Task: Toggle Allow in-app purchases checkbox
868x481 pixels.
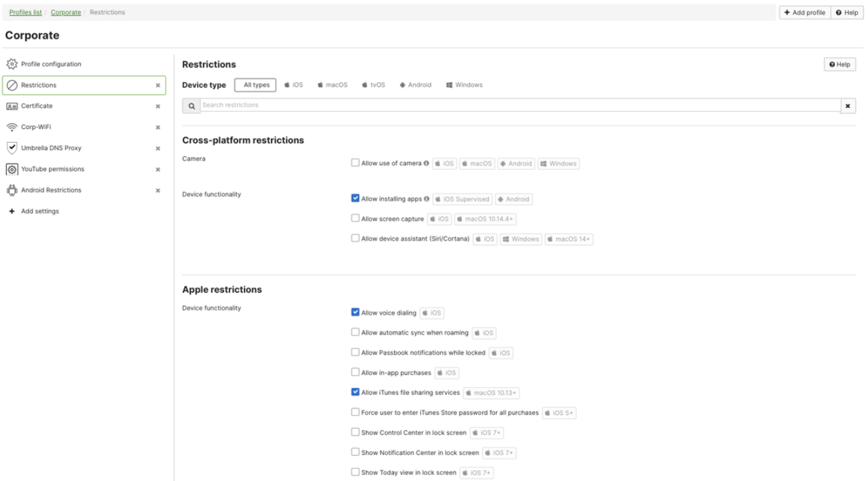Action: click(x=355, y=372)
